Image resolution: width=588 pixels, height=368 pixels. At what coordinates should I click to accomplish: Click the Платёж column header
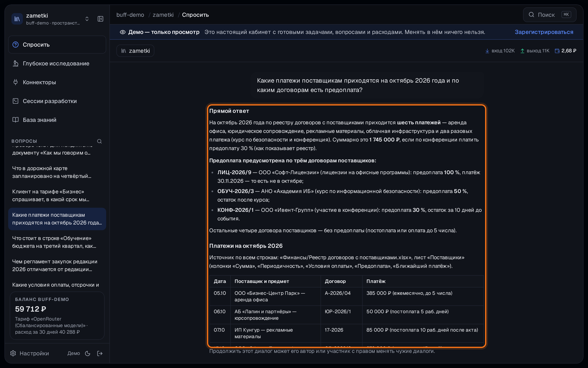pos(376,281)
